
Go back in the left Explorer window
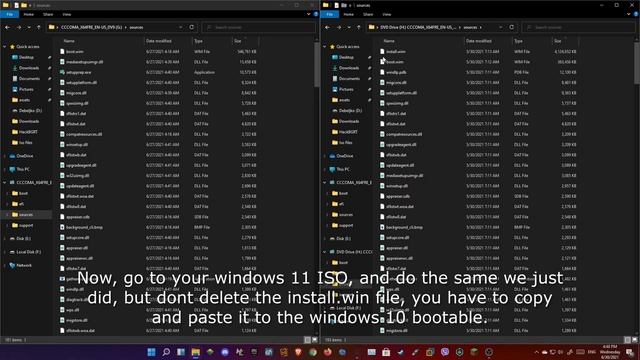pyautogui.click(x=8, y=27)
